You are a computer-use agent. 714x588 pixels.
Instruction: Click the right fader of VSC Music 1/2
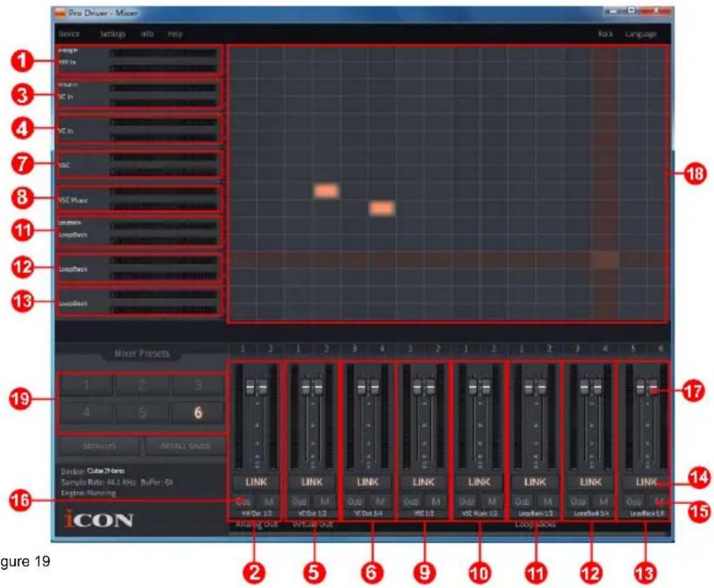[486, 386]
